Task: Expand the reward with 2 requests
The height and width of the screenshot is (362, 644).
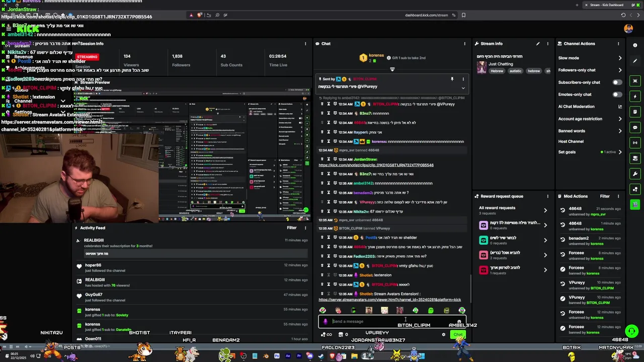Action: [x=545, y=255]
